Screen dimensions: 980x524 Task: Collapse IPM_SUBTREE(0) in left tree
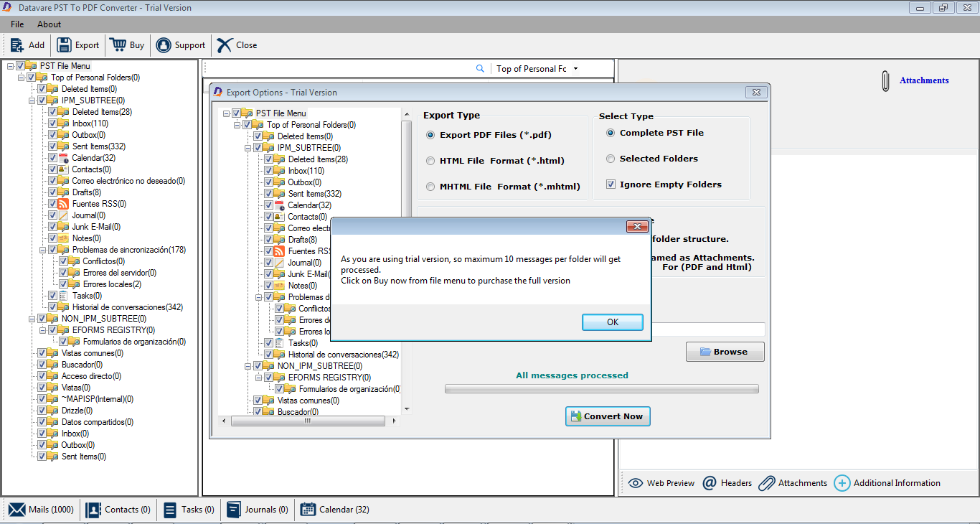coord(32,100)
